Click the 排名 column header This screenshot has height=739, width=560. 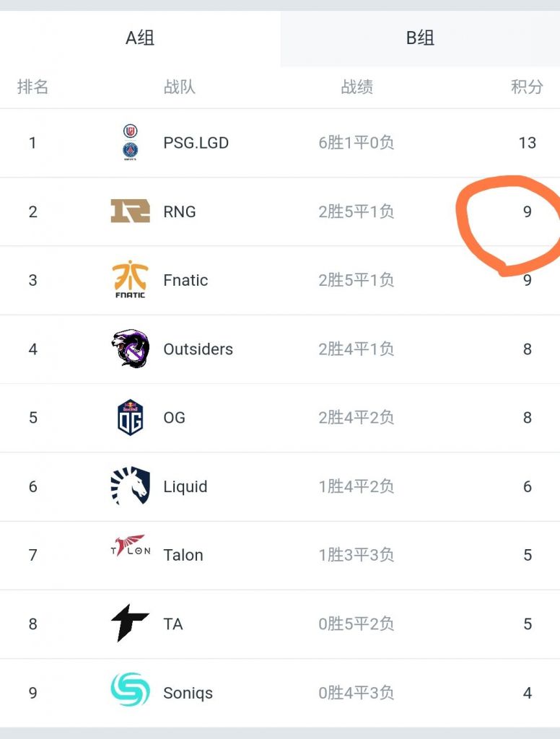point(32,87)
